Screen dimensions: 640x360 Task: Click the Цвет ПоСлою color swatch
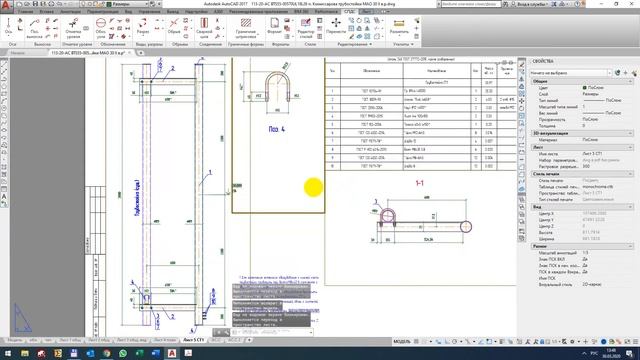(584, 88)
